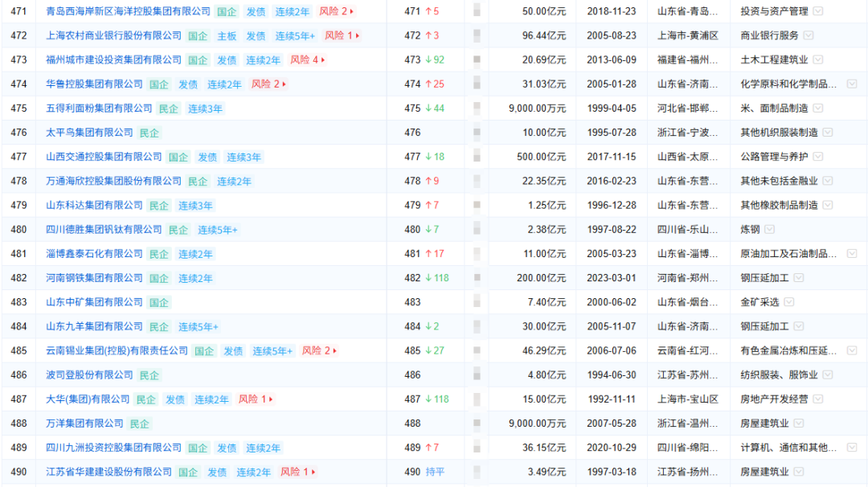Click 发债 tag on 四川九洲投资控股 row
The image size is (868, 487).
pyautogui.click(x=227, y=448)
